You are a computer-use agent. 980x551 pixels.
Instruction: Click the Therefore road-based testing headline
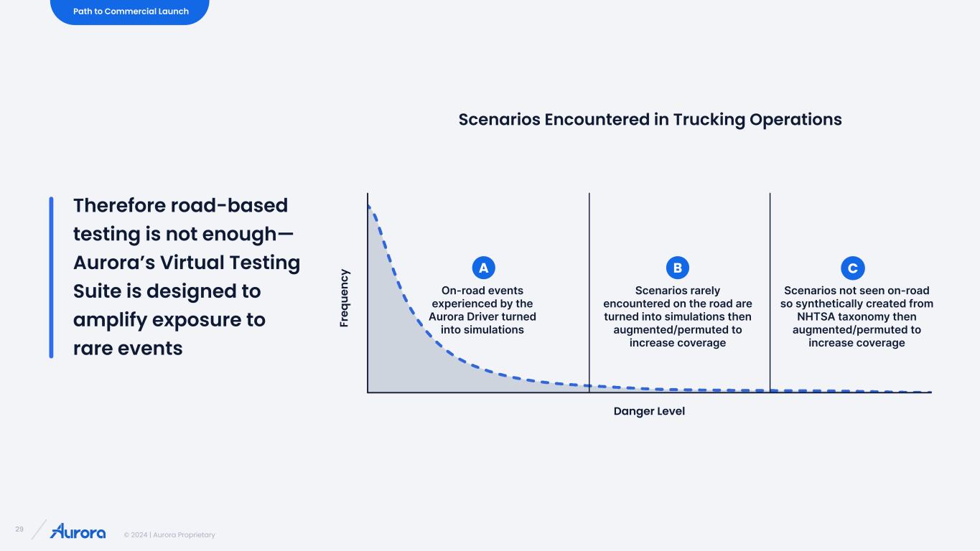click(x=187, y=277)
